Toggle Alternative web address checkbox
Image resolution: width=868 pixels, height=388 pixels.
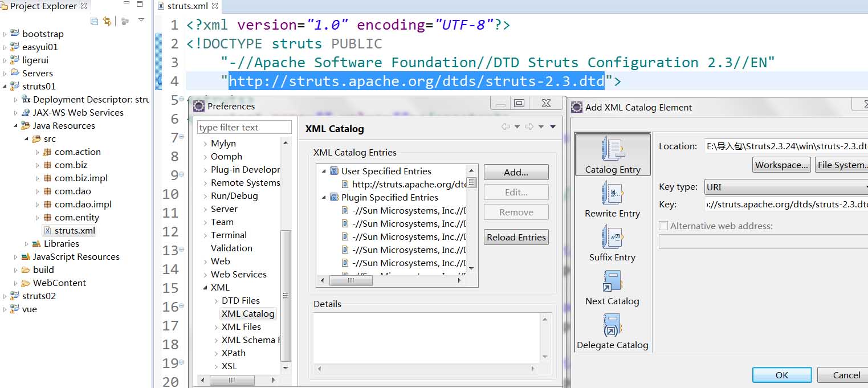pos(663,226)
